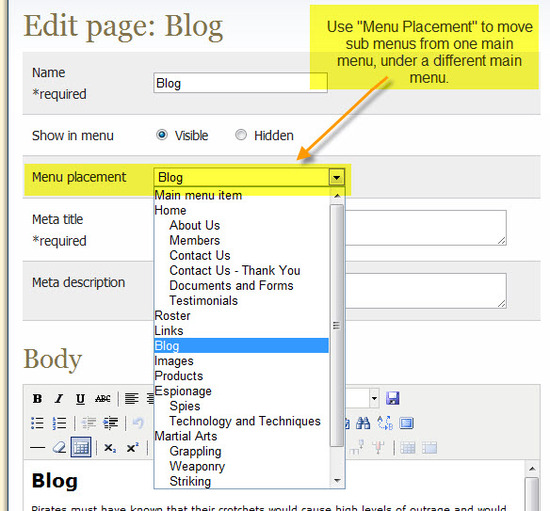Choose 'Home' in the placement list
The image size is (550, 511).
[x=241, y=210]
